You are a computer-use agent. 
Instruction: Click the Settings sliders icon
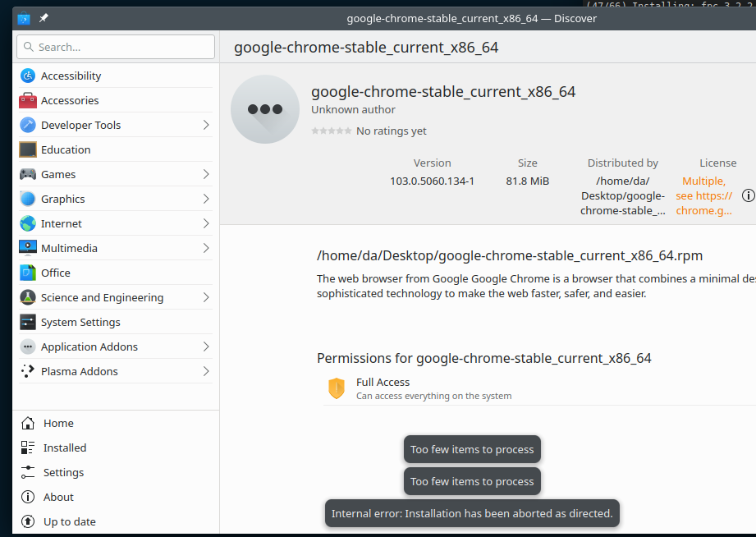coord(28,472)
